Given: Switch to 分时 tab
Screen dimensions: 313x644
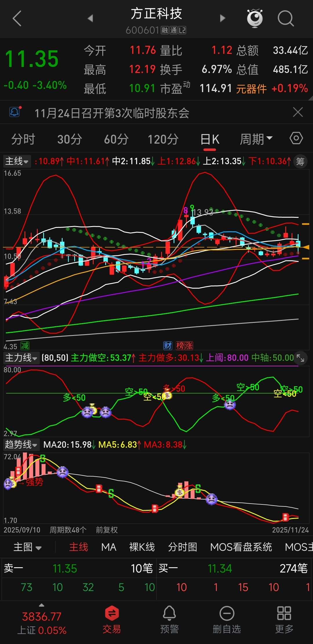Looking at the screenshot, I should click(23, 139).
